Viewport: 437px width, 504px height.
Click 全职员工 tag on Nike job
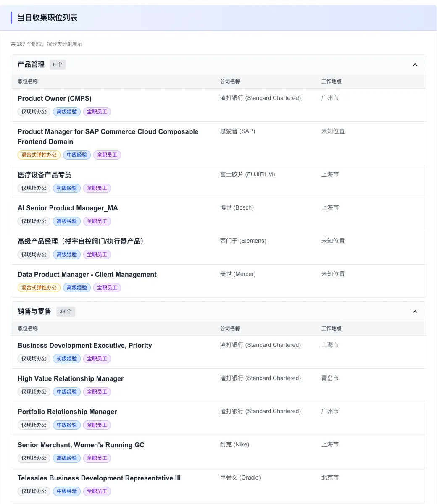[x=97, y=458]
